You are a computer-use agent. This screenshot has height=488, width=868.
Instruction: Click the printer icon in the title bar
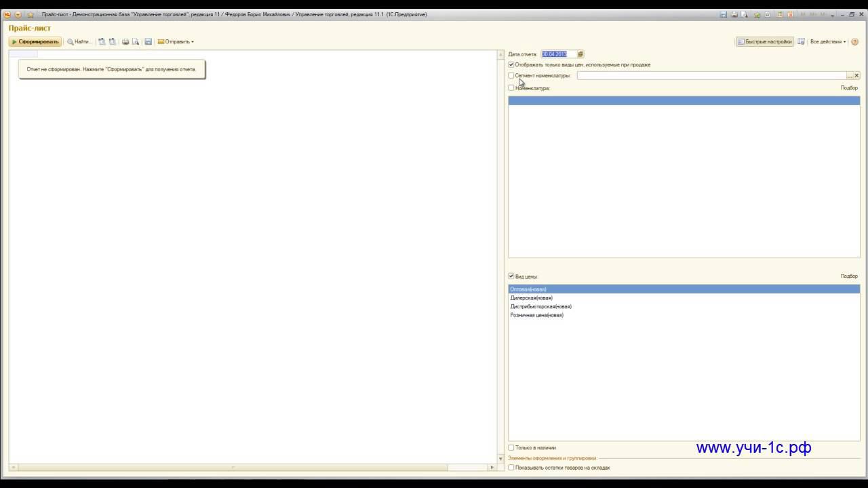pyautogui.click(x=734, y=14)
